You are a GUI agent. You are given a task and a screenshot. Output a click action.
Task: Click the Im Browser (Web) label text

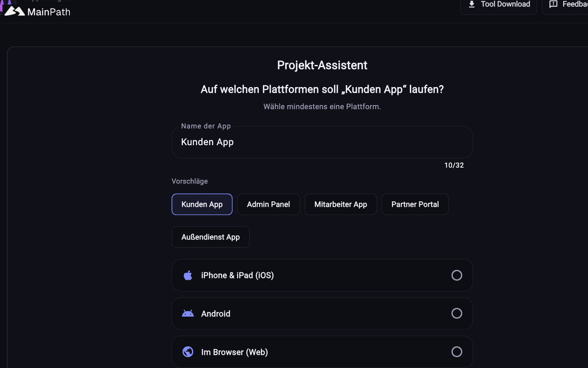click(x=234, y=352)
